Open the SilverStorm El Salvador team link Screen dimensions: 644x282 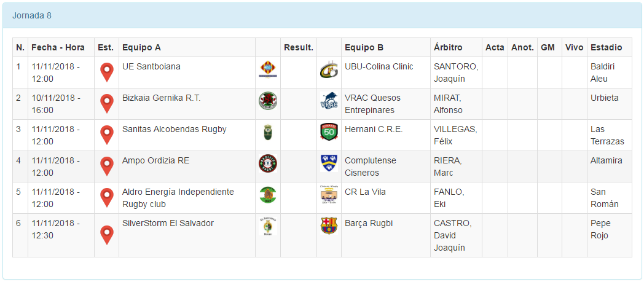(168, 223)
